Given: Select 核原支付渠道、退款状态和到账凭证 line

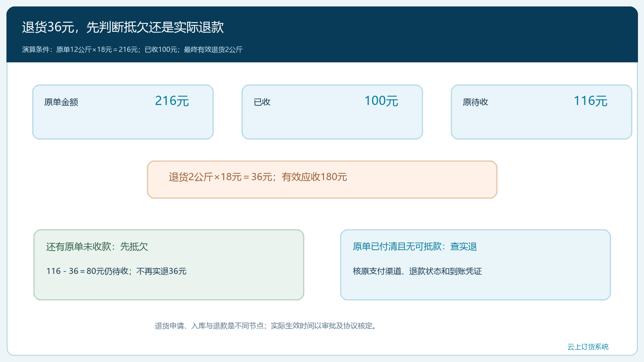Looking at the screenshot, I should 417,271.
